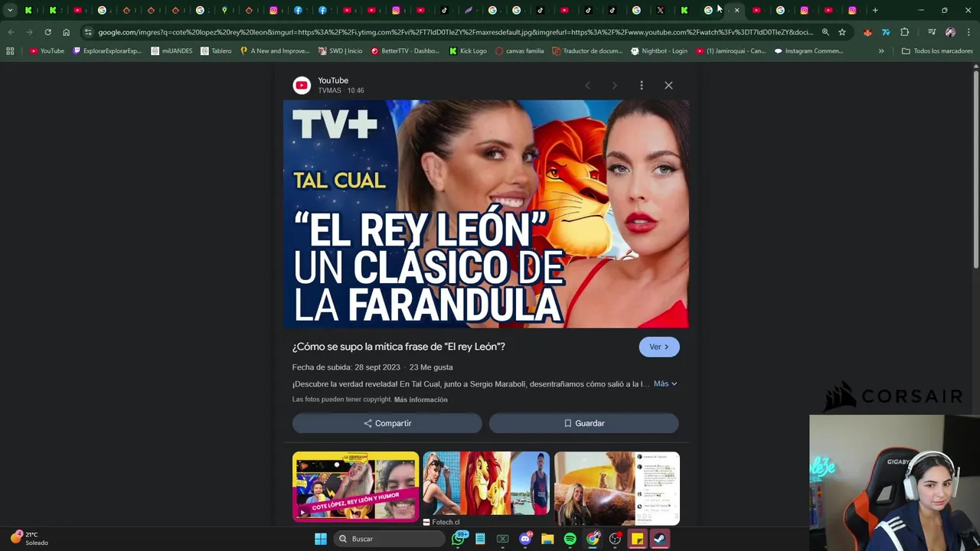
Task: Open a new tab with plus button
Action: click(x=875, y=10)
